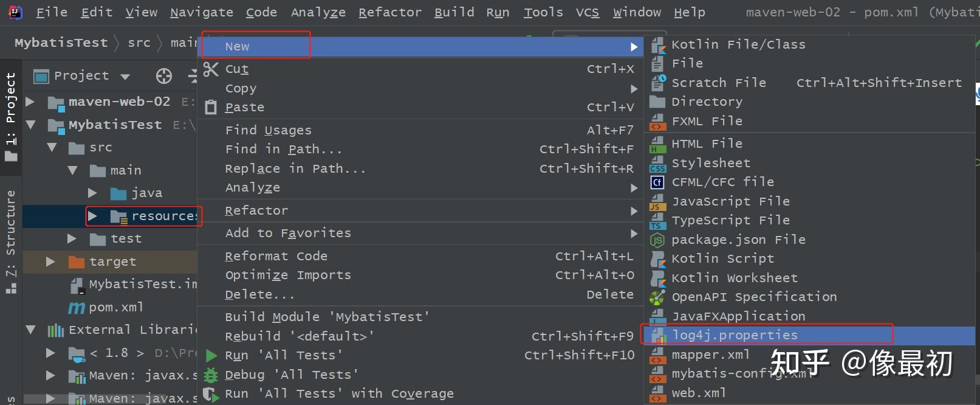
Task: Collapse the MybatisTest module node
Action: 31,125
